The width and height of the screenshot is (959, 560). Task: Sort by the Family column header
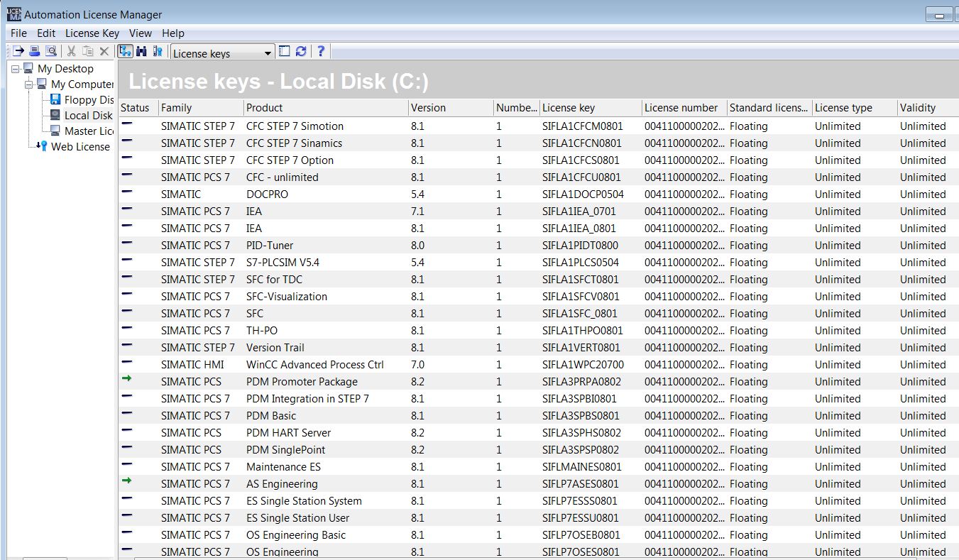[x=200, y=108]
